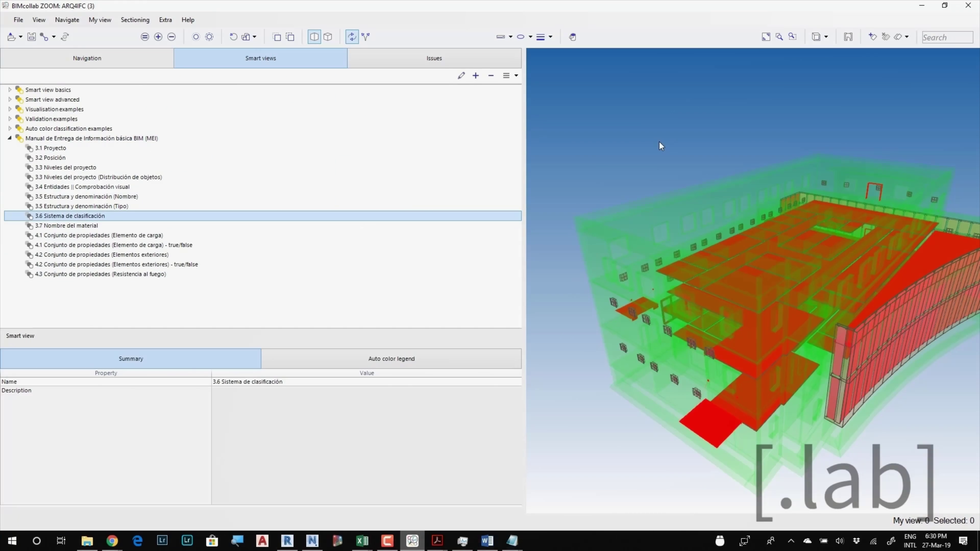The width and height of the screenshot is (980, 551).
Task: Open the ruler measure tool dropdown arrow
Action: [510, 37]
